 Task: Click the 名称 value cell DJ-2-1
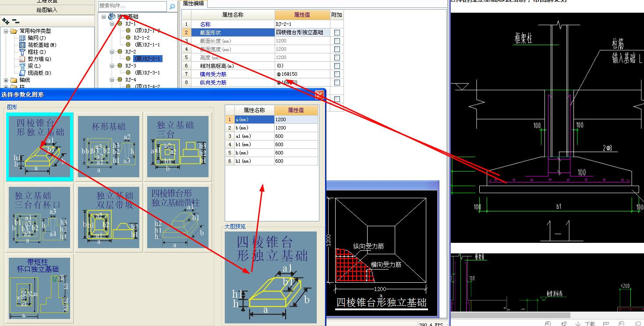302,24
